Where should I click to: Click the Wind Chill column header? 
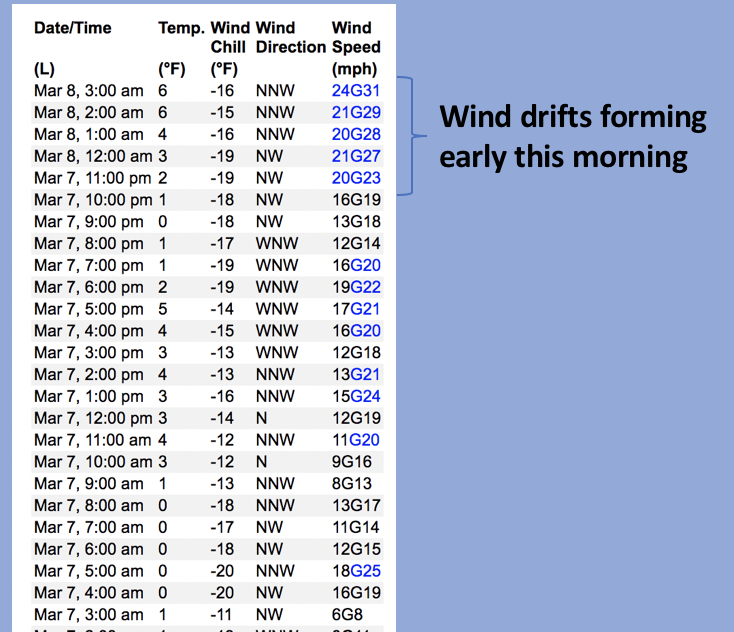(x=229, y=38)
